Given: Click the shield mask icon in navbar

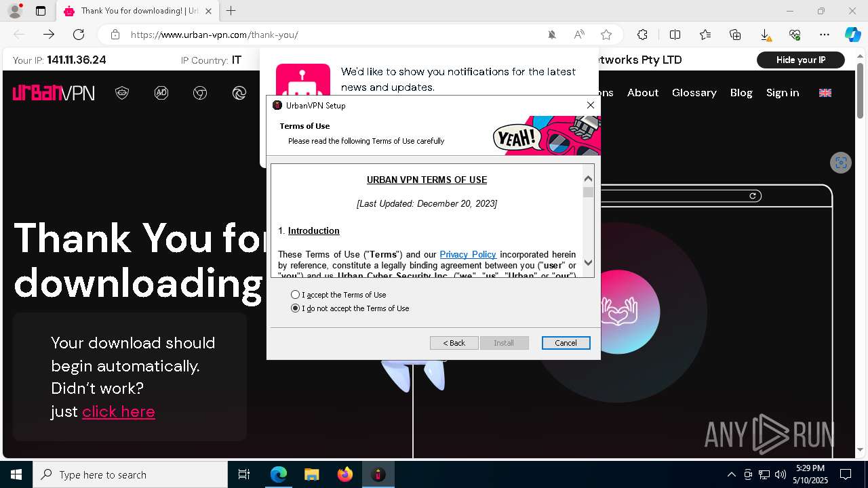Looking at the screenshot, I should pos(122,93).
